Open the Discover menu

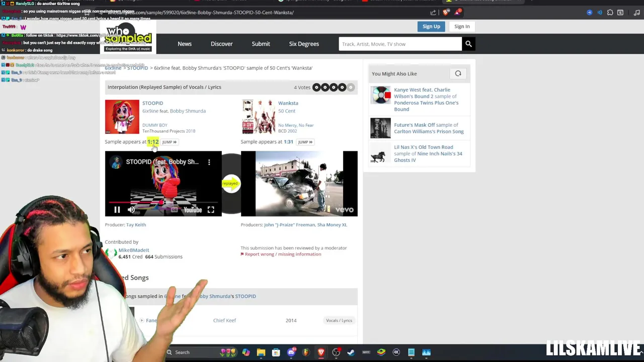[x=221, y=44]
